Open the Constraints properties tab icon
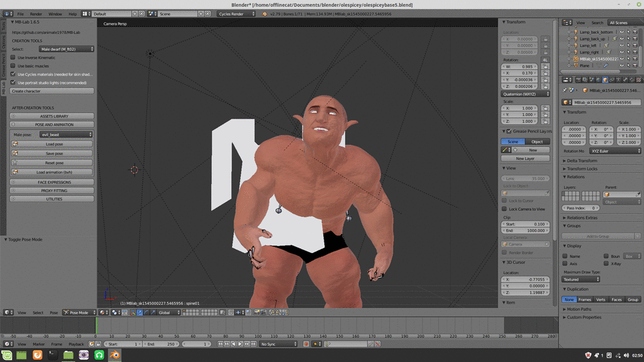 (x=612, y=79)
